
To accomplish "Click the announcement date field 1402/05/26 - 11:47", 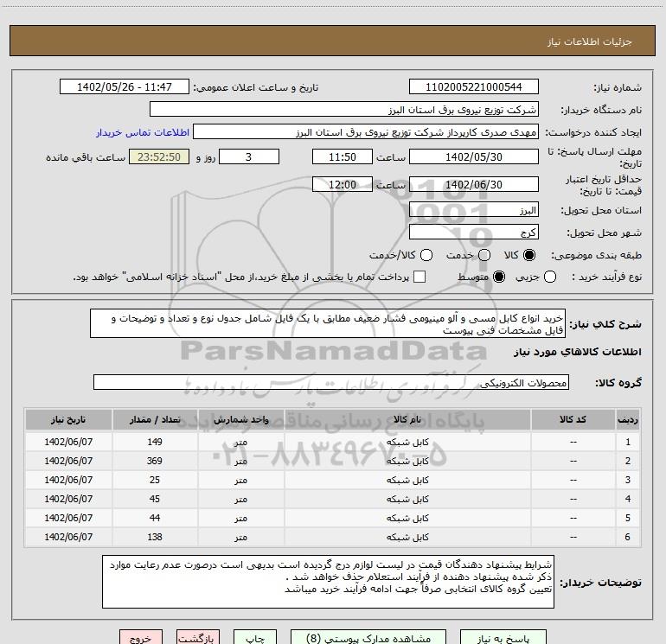I will 125,86.
